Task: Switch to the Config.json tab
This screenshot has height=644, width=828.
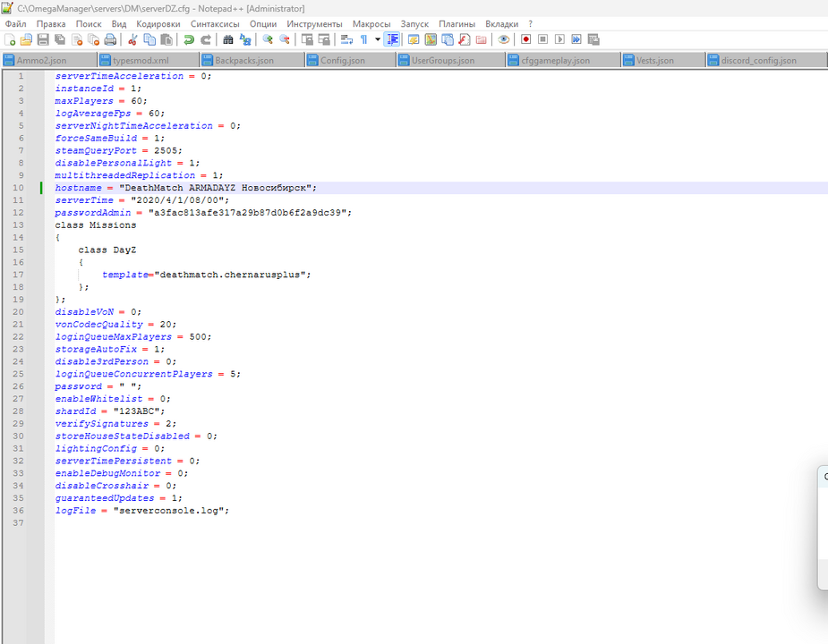Action: [351, 60]
